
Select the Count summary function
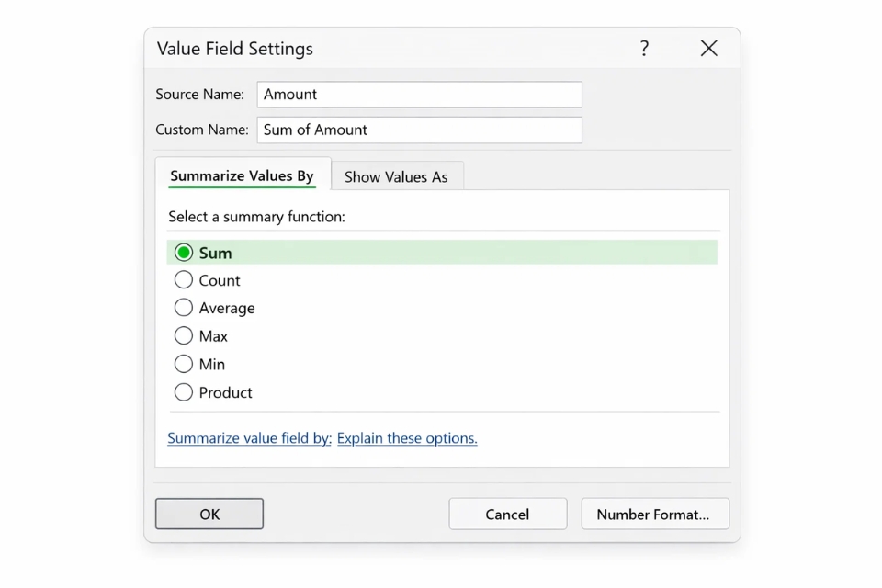(x=184, y=280)
